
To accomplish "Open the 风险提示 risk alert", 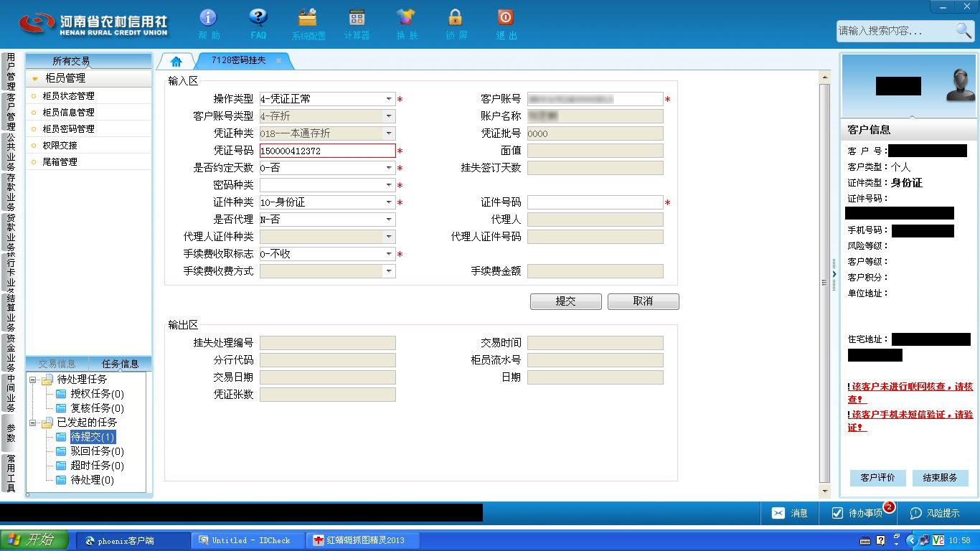I will tap(935, 513).
